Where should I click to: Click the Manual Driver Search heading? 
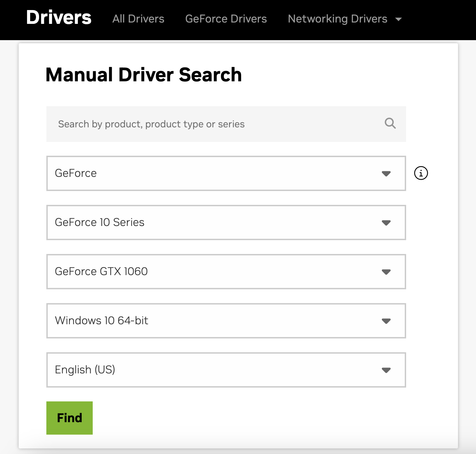pos(144,75)
